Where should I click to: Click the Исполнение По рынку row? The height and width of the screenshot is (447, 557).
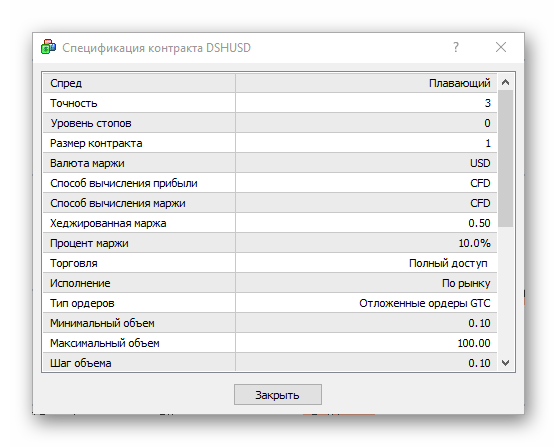point(270,283)
